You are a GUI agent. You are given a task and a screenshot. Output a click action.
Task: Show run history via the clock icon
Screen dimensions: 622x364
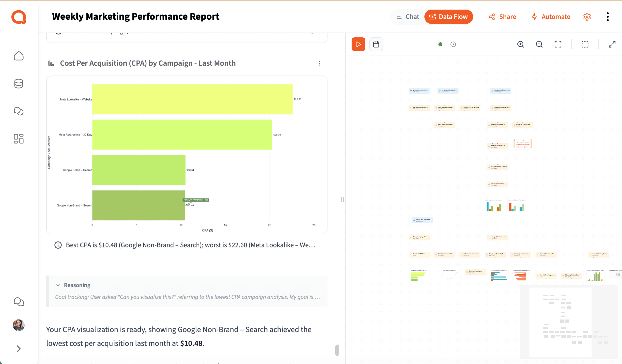click(453, 45)
